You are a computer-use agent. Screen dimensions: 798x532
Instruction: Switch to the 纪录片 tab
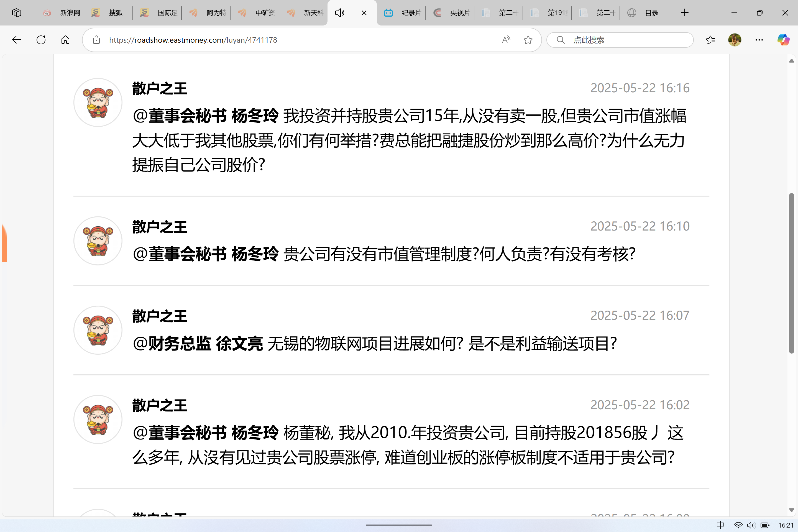tap(402, 13)
